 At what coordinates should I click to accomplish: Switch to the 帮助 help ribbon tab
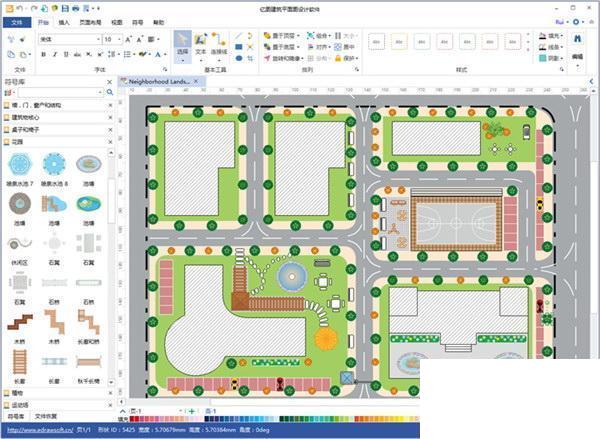coord(158,22)
